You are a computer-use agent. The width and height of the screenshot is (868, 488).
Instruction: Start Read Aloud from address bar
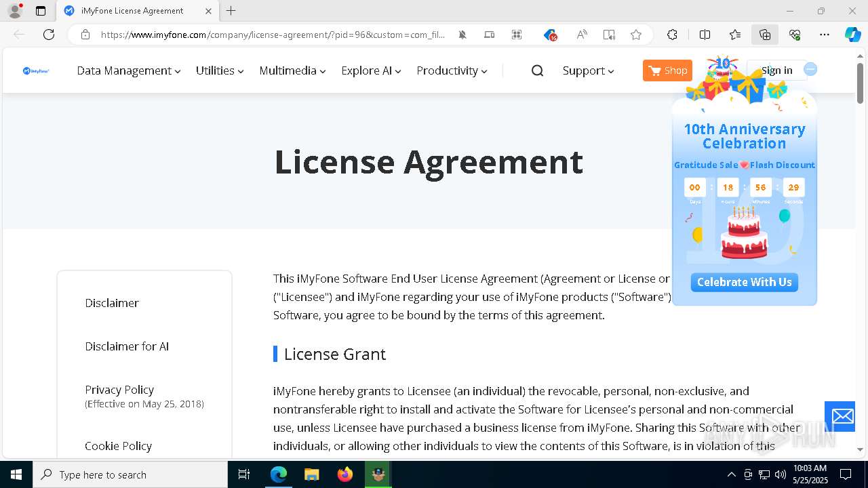click(582, 35)
